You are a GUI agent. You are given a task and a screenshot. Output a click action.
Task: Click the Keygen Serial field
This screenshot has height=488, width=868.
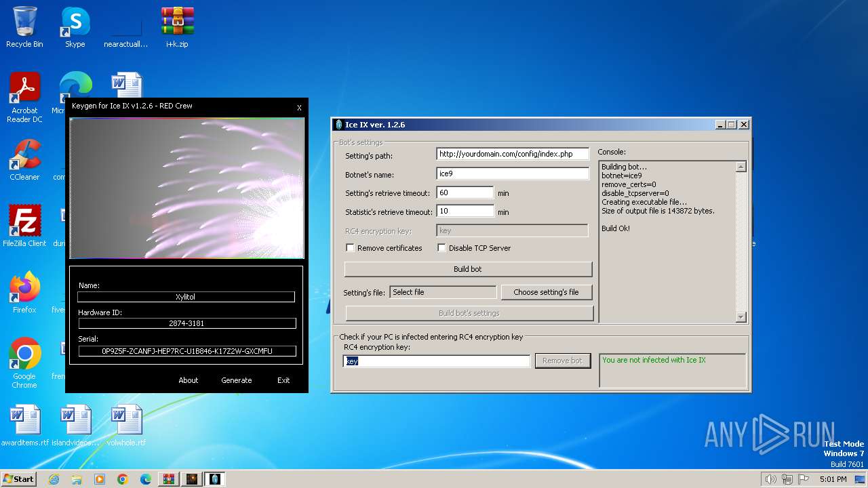(x=187, y=351)
